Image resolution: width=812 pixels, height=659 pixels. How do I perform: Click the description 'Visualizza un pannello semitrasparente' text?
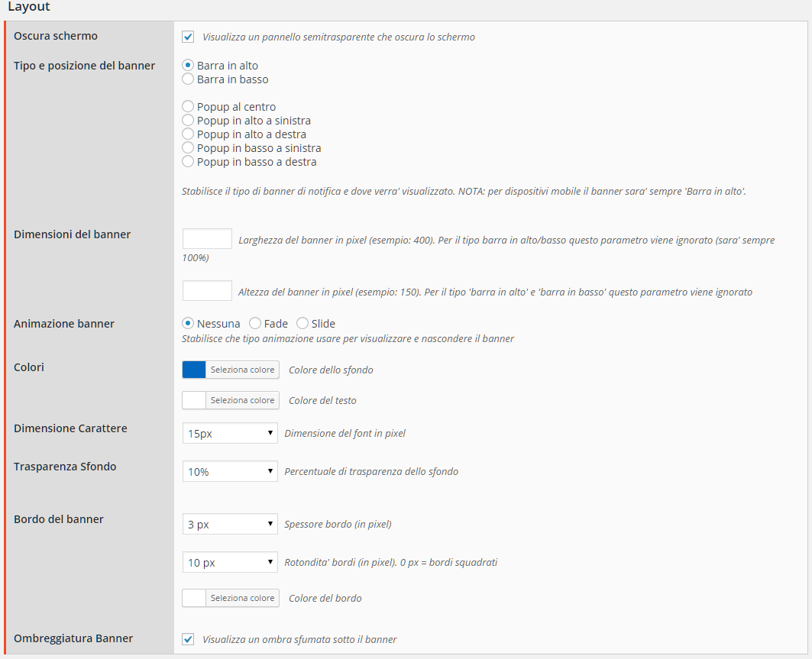[x=338, y=37]
